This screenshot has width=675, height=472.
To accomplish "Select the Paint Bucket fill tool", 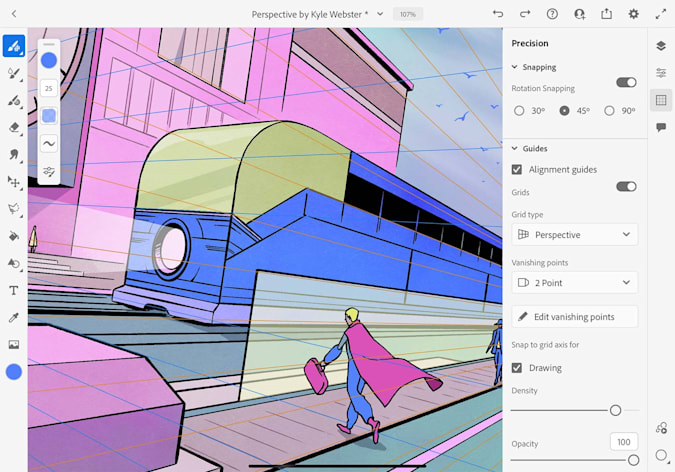I will pyautogui.click(x=14, y=236).
